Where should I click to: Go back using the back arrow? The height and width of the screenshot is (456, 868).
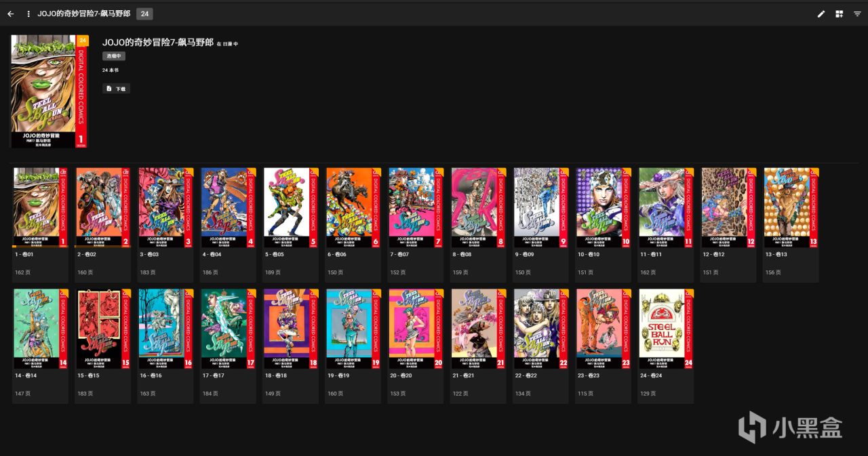coord(10,14)
